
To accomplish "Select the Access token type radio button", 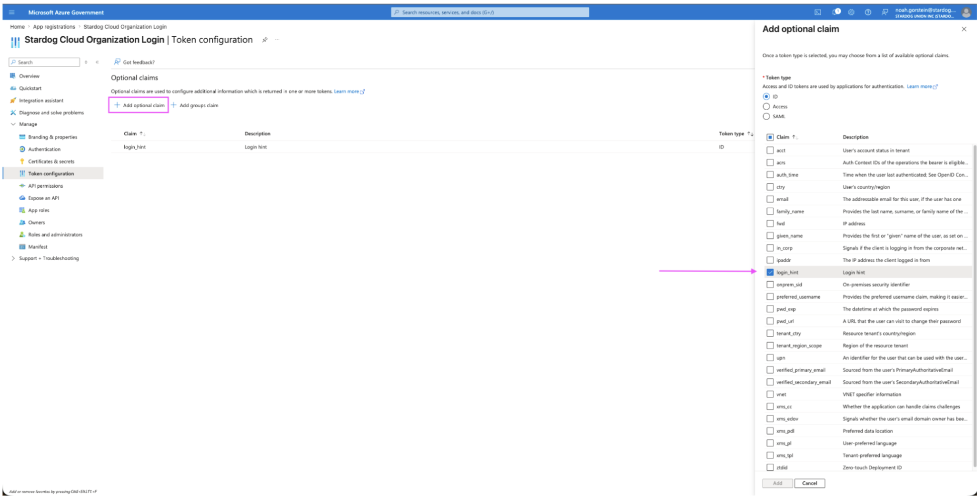I will [x=766, y=107].
